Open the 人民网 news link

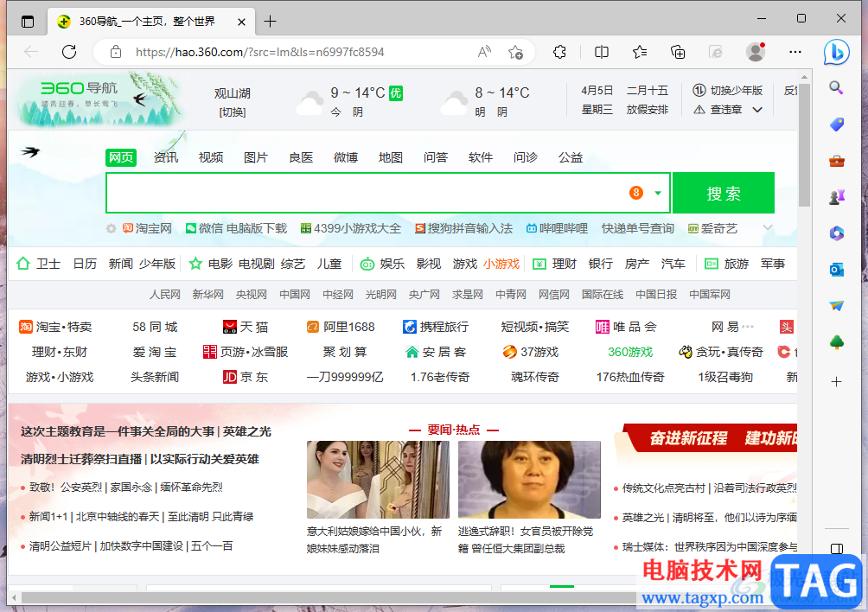click(x=165, y=295)
